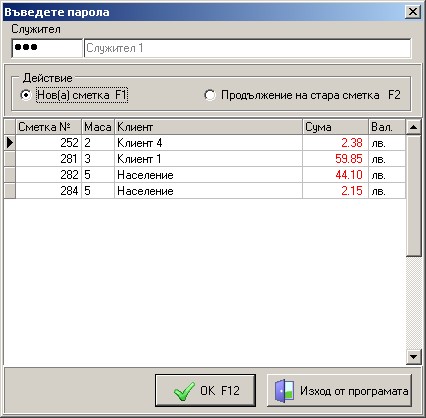Screen dimensions: 426x418
Task: Click the Служител 1 name field
Action: pos(247,48)
